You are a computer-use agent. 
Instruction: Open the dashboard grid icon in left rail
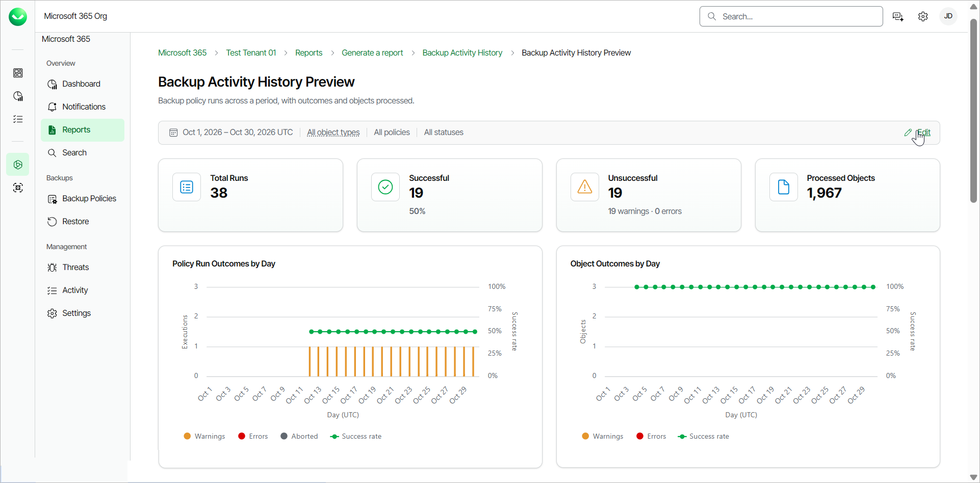coord(18,73)
